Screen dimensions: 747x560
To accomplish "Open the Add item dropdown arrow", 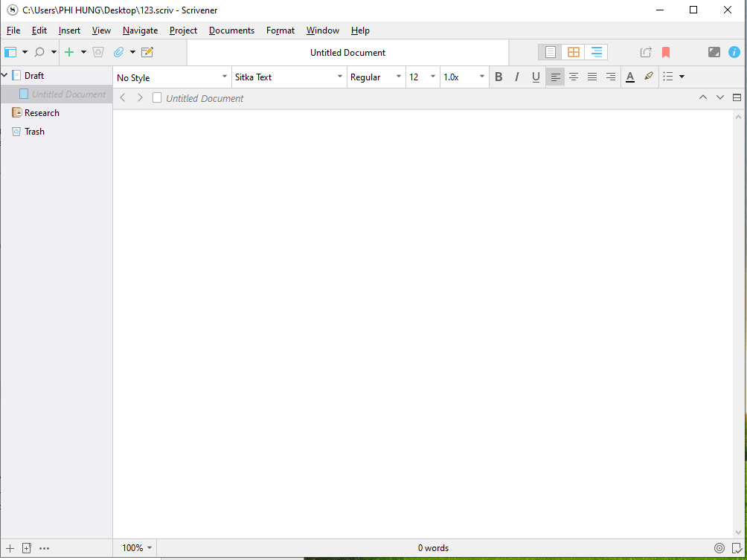I will tap(83, 52).
